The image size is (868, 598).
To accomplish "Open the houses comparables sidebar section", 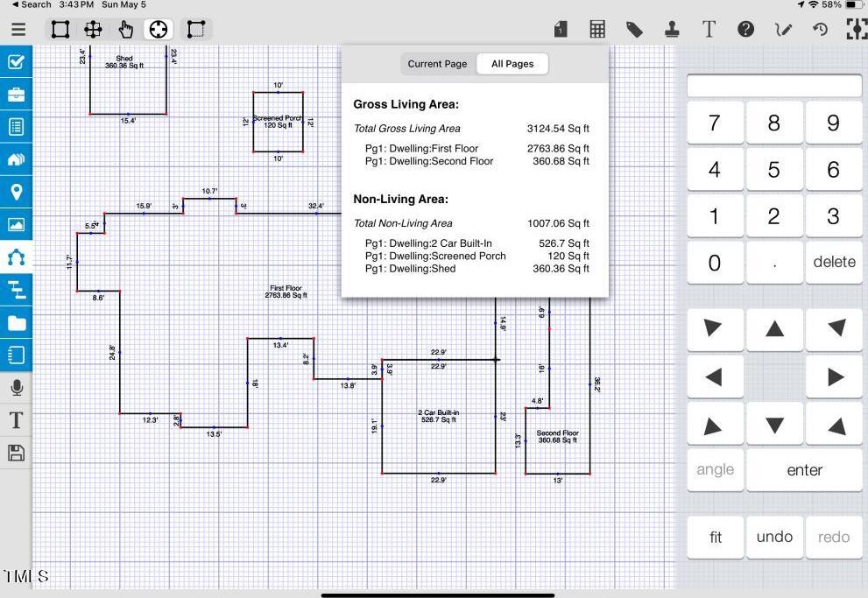I will pos(16,159).
